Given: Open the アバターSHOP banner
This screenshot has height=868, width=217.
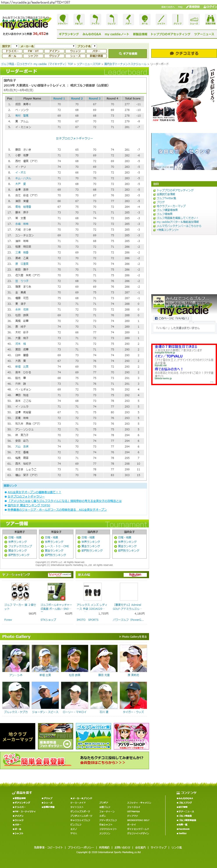Looking at the screenshot, I should point(131,736).
